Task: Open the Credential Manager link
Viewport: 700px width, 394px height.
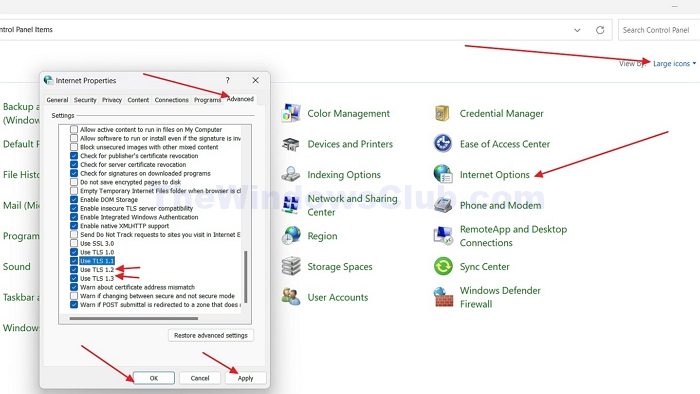Action: click(x=501, y=113)
